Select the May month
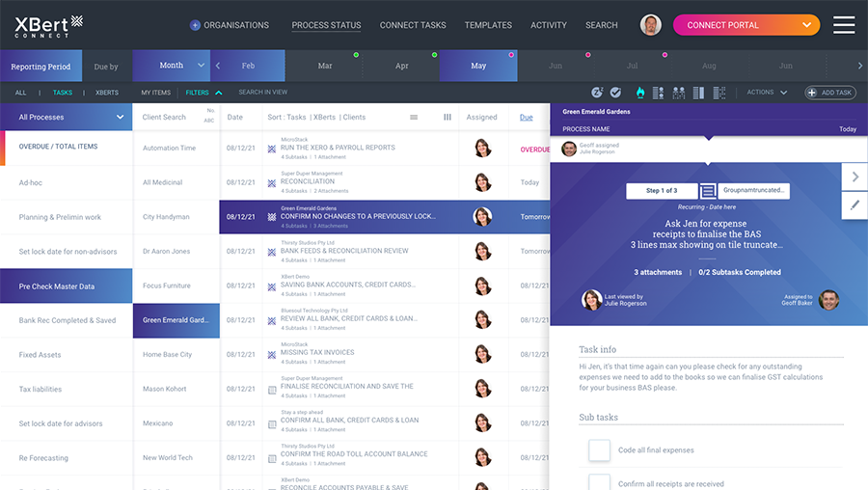The height and width of the screenshot is (490, 868). coord(478,66)
